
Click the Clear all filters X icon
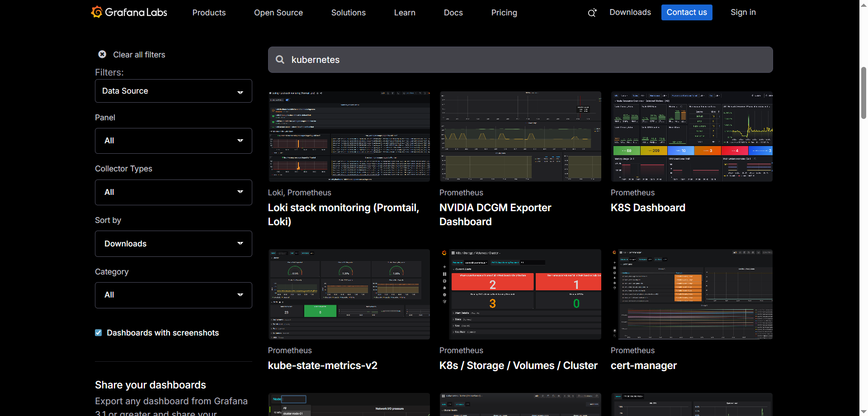click(103, 54)
